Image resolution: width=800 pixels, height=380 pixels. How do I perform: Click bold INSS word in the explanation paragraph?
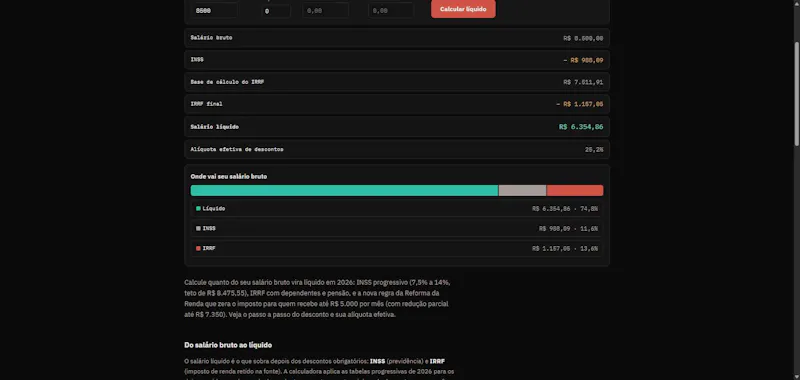(x=378, y=361)
